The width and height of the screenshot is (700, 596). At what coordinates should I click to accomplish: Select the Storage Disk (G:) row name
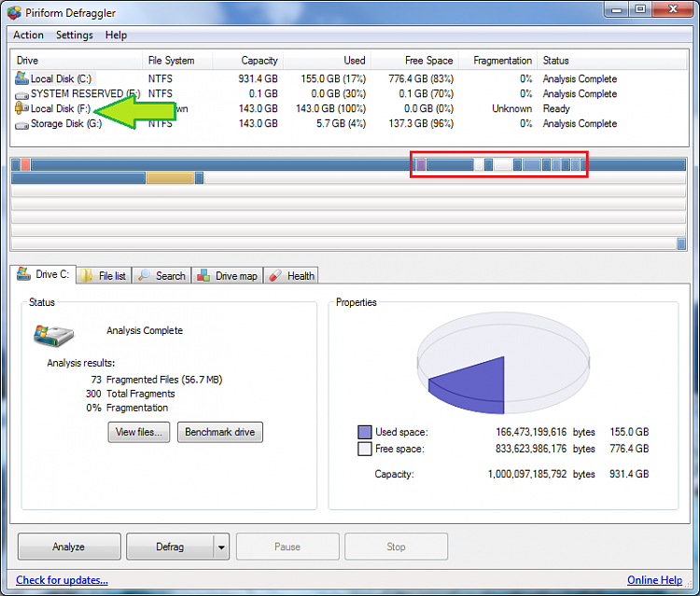(x=66, y=123)
